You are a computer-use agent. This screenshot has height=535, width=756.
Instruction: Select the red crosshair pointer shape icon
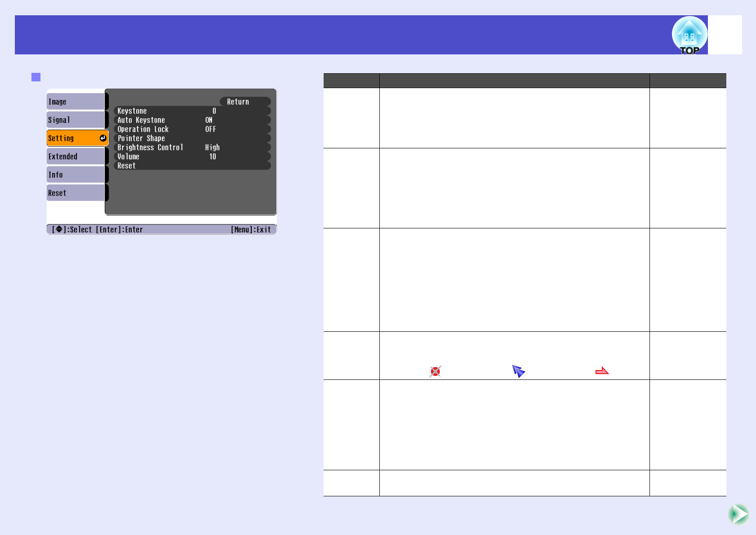point(435,371)
